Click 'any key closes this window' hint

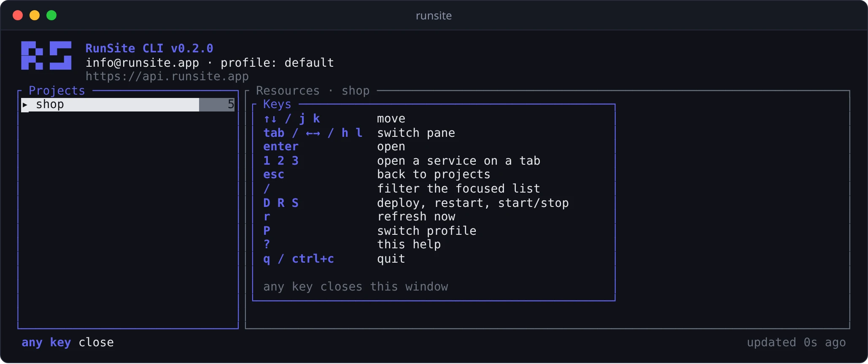pos(356,287)
